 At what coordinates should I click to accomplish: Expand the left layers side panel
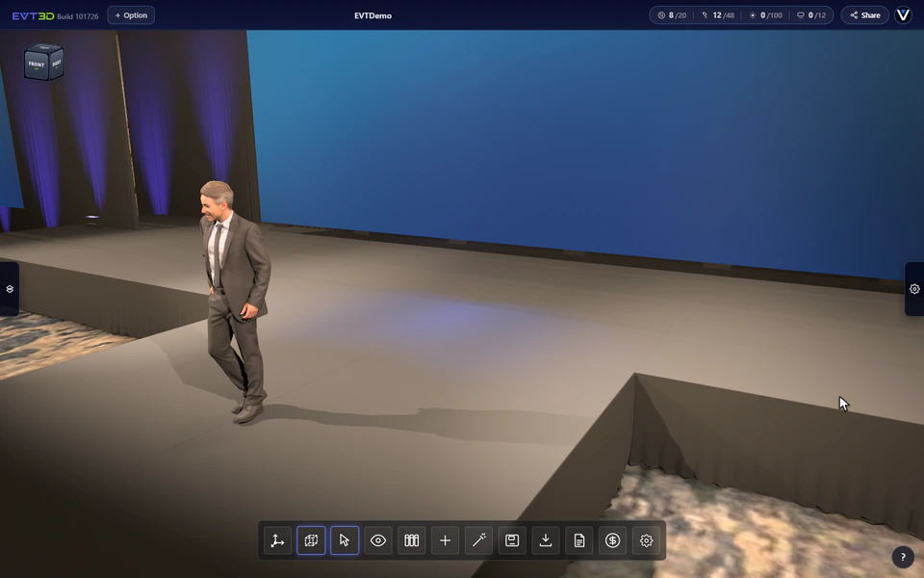click(x=10, y=289)
